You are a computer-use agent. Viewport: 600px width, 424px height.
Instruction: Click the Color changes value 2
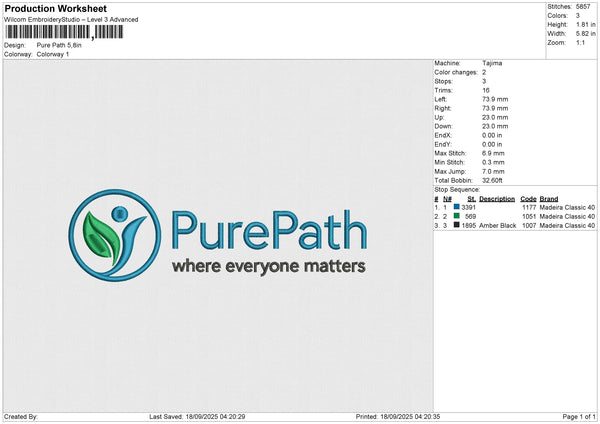coord(484,72)
